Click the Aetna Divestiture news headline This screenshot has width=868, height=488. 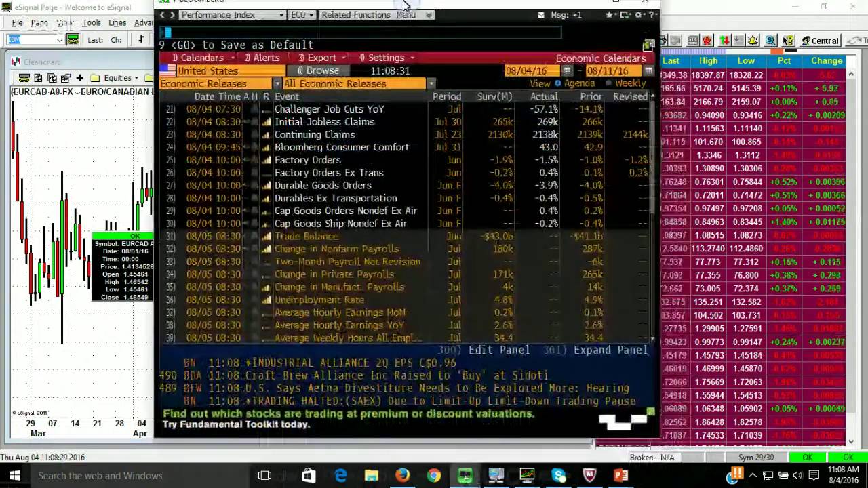tap(437, 388)
